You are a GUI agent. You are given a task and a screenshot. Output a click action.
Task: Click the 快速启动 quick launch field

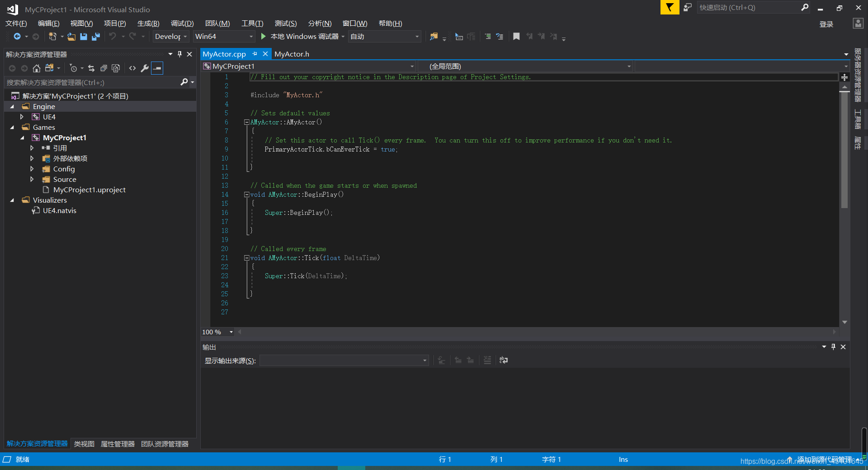[749, 7]
